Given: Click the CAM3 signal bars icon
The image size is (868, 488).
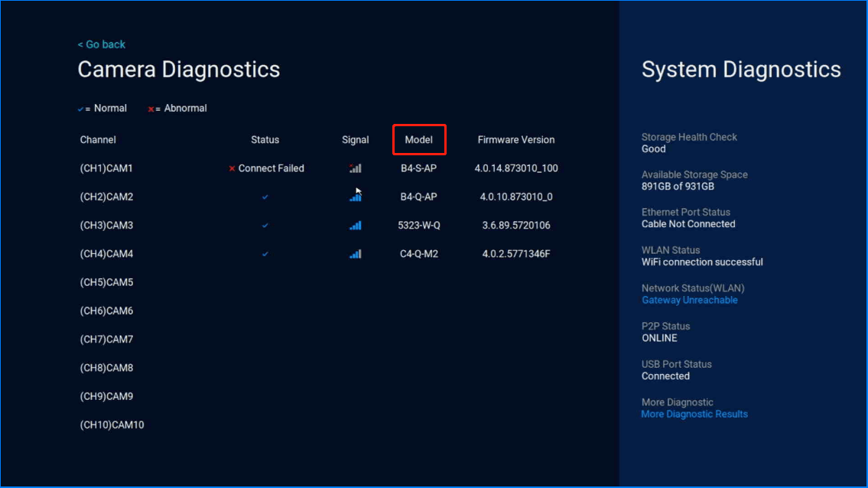Looking at the screenshot, I should (x=355, y=226).
